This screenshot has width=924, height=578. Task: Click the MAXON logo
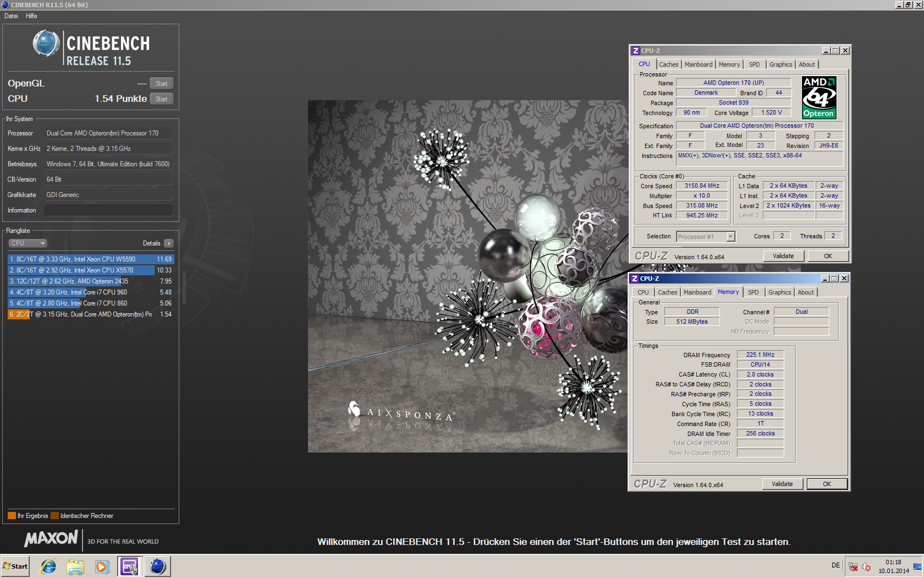[51, 539]
